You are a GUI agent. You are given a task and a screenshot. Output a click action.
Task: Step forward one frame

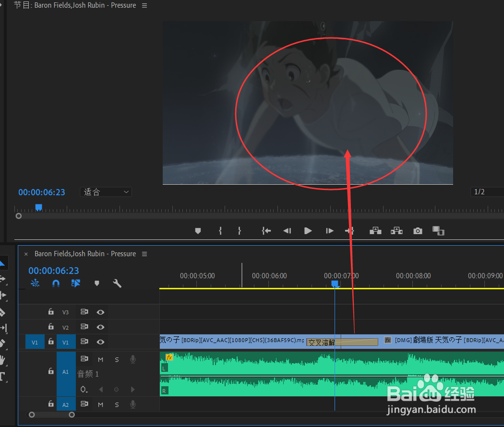[x=329, y=231]
